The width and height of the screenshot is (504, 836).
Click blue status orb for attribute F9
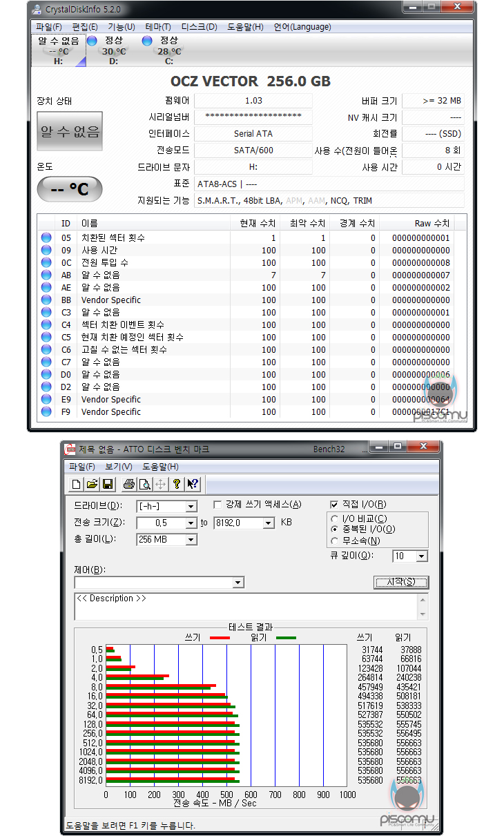point(46,411)
